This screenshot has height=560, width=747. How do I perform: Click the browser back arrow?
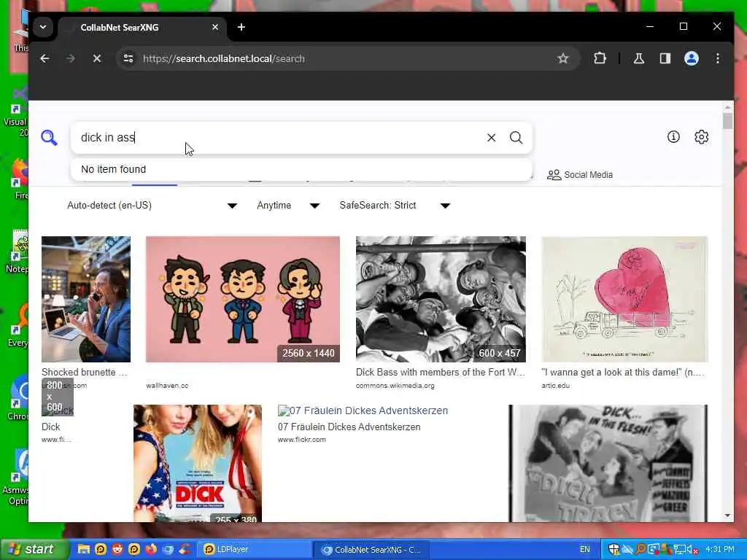point(44,58)
